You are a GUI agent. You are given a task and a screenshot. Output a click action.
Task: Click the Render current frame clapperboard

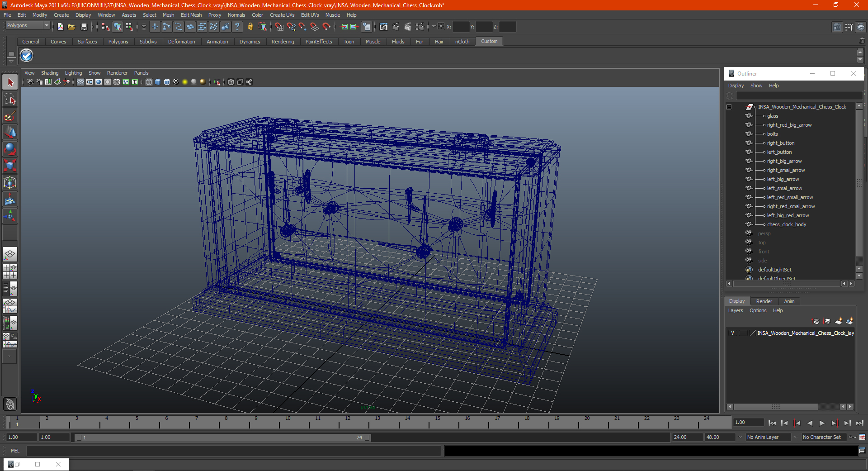pos(395,27)
